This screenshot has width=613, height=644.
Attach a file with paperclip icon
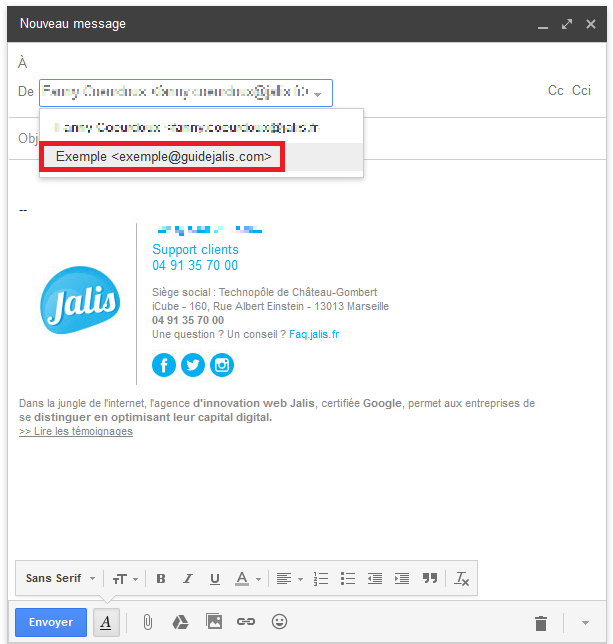coord(147,622)
